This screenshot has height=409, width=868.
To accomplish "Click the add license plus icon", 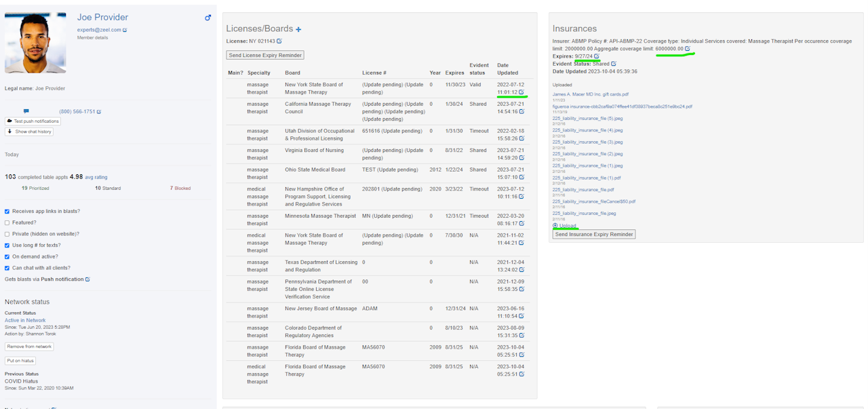I will tap(298, 29).
